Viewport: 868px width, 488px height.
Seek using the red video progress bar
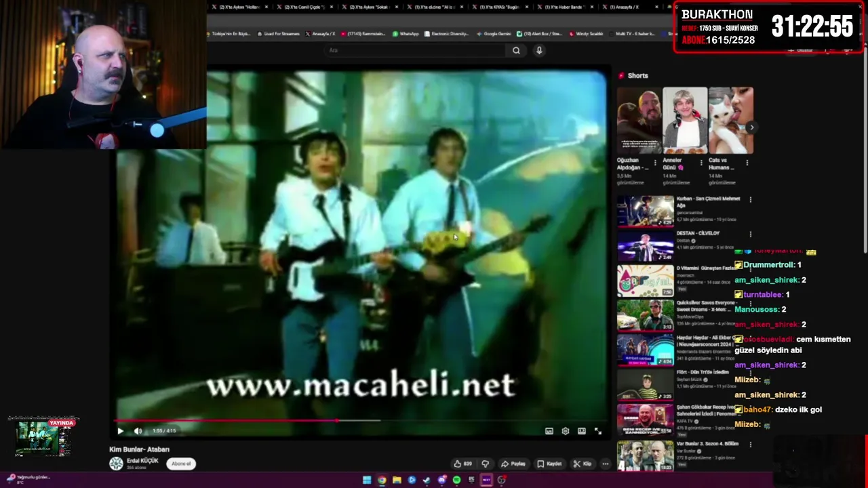359,421
